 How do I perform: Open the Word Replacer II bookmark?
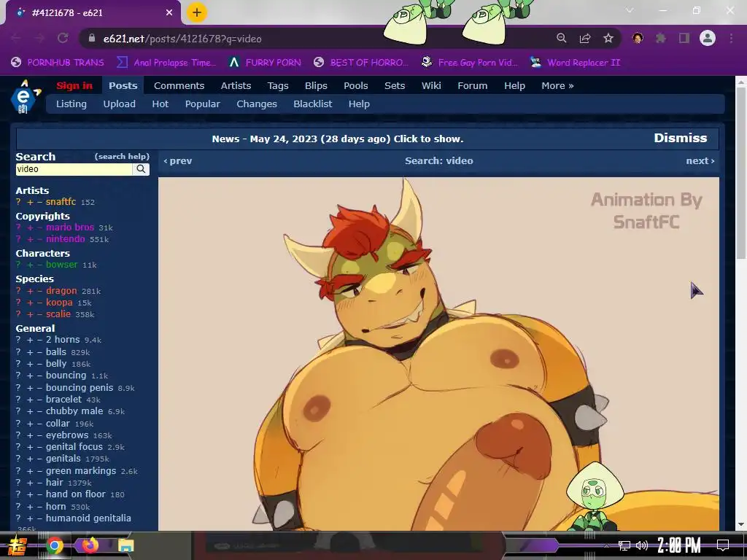(x=575, y=63)
